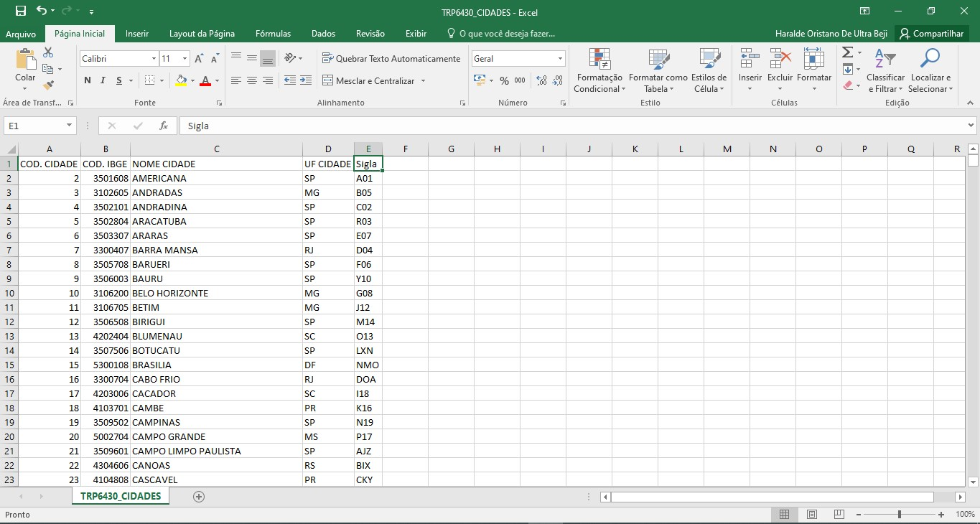The image size is (980, 524).
Task: Click the Format Painter brush icon
Action: (x=48, y=85)
